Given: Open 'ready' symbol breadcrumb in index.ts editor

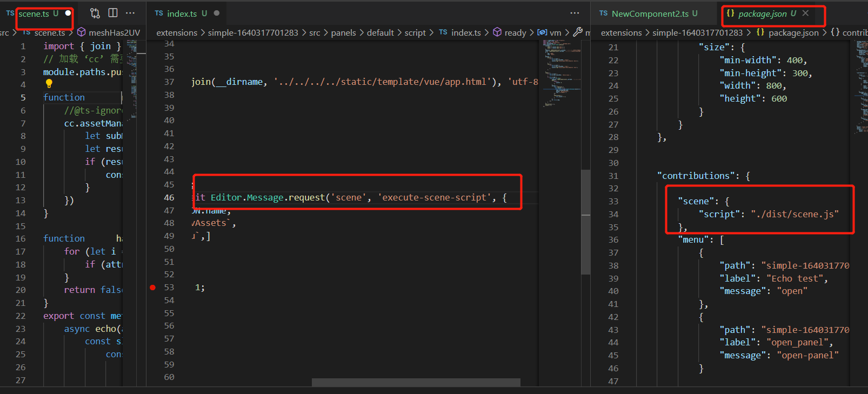Looking at the screenshot, I should click(510, 32).
